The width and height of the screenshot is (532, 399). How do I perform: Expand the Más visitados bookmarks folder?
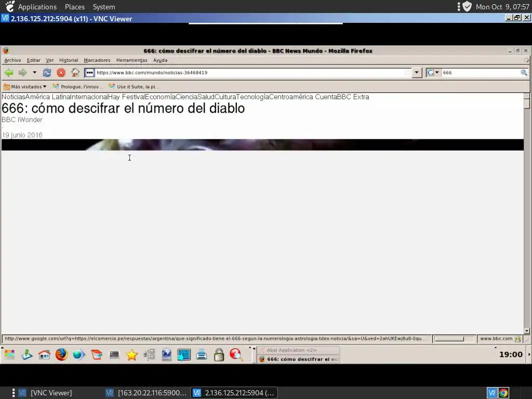pyautogui.click(x=25, y=87)
